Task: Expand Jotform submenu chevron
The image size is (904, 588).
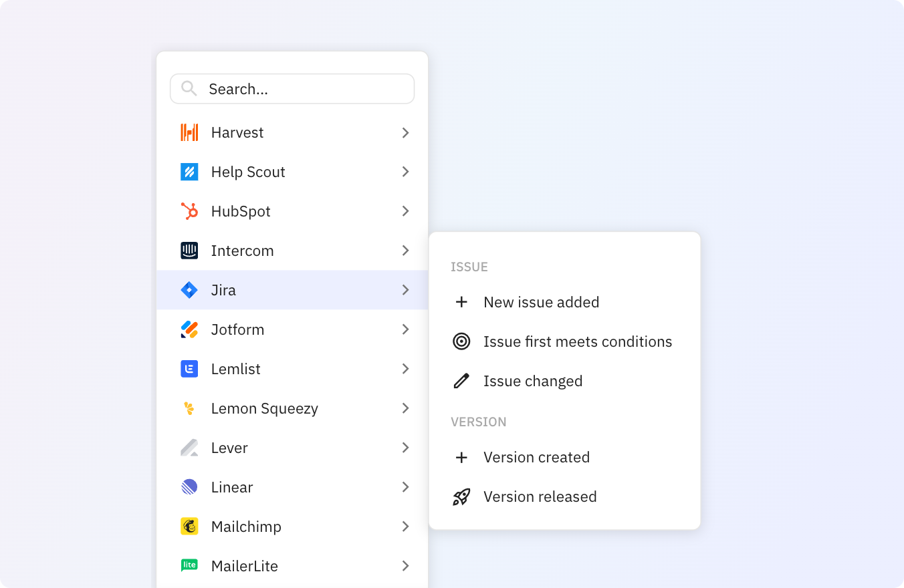Action: pyautogui.click(x=405, y=329)
